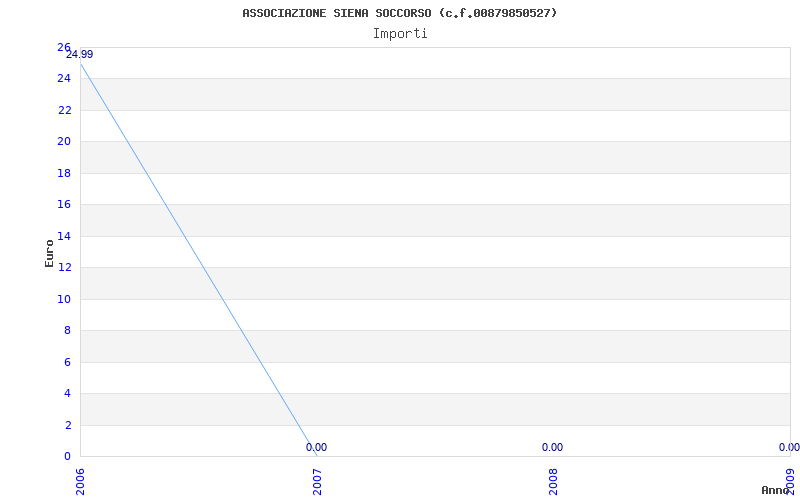The height and width of the screenshot is (500, 800).
Task: Select the 2007 year tick label
Action: [x=317, y=483]
